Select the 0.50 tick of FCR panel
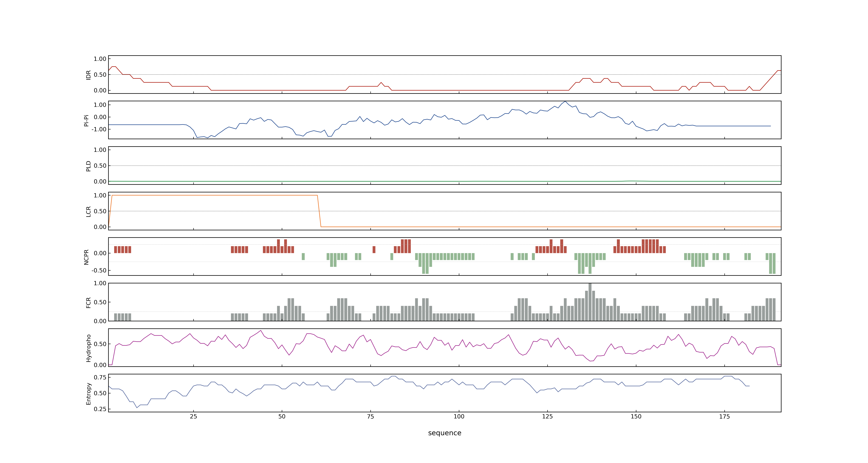 (x=100, y=302)
